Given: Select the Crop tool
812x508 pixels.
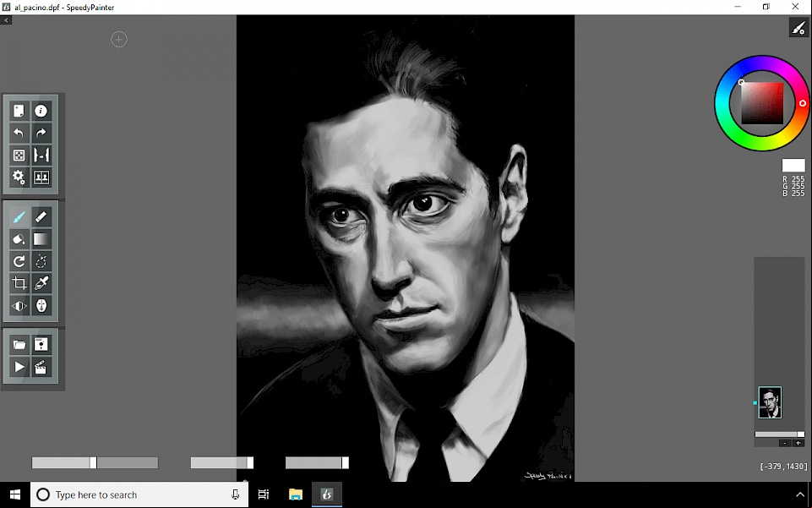Looking at the screenshot, I should tap(19, 284).
